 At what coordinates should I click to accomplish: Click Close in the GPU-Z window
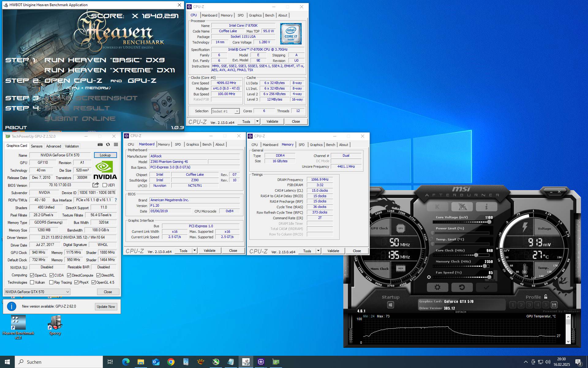pos(108,292)
